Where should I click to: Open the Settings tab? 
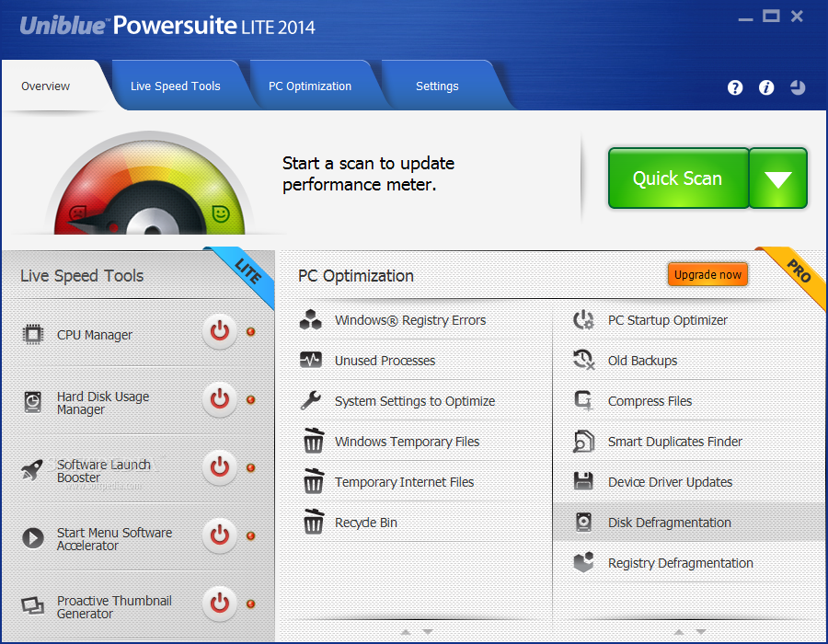click(x=437, y=86)
